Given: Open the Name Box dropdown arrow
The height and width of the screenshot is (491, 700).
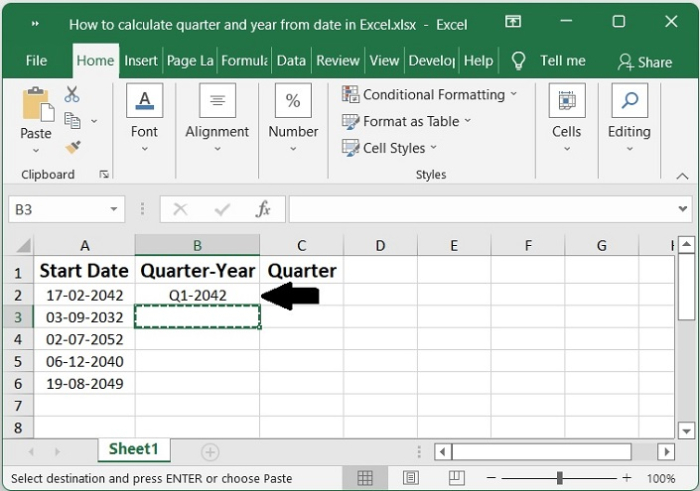Looking at the screenshot, I should coord(114,209).
